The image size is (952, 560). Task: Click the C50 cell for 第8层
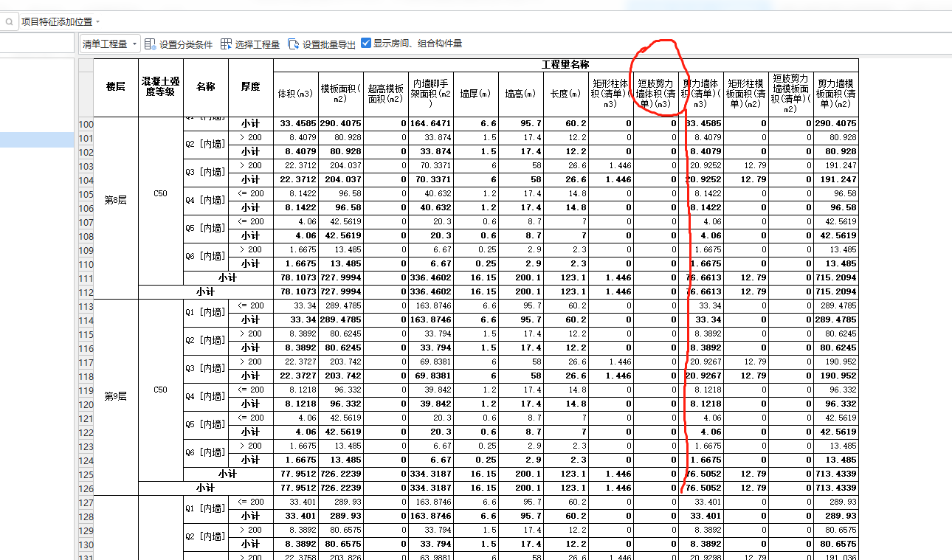coord(161,193)
